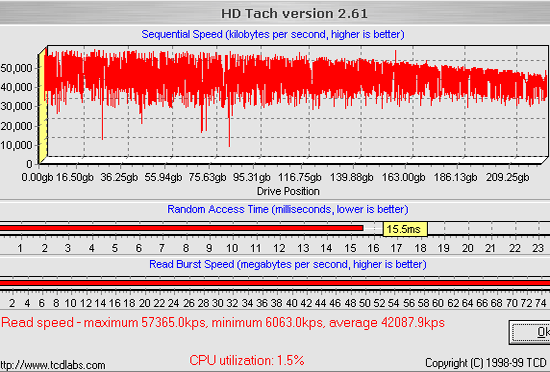Click the red random access time bar
Viewport: 550px width, 372px height.
click(x=181, y=228)
